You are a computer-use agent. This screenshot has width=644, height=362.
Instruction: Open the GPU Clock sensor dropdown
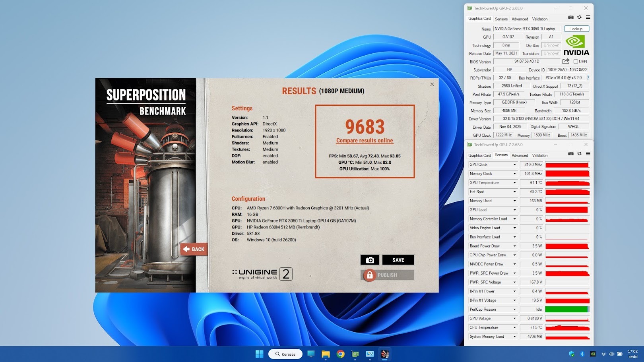tap(514, 165)
